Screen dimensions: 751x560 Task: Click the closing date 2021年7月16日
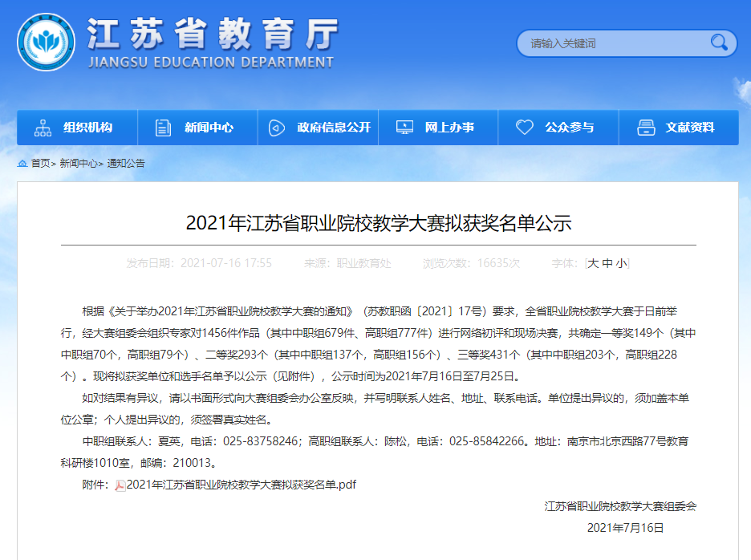626,528
